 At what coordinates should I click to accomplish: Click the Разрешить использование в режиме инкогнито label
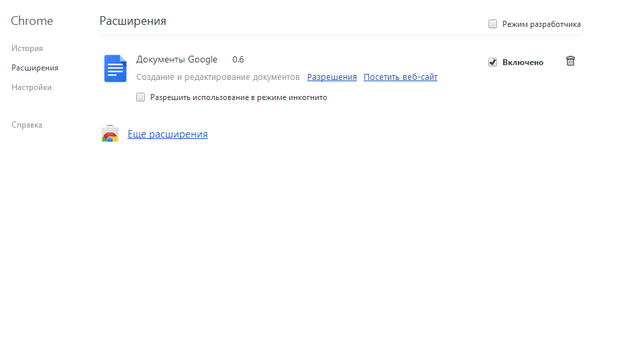[x=238, y=97]
